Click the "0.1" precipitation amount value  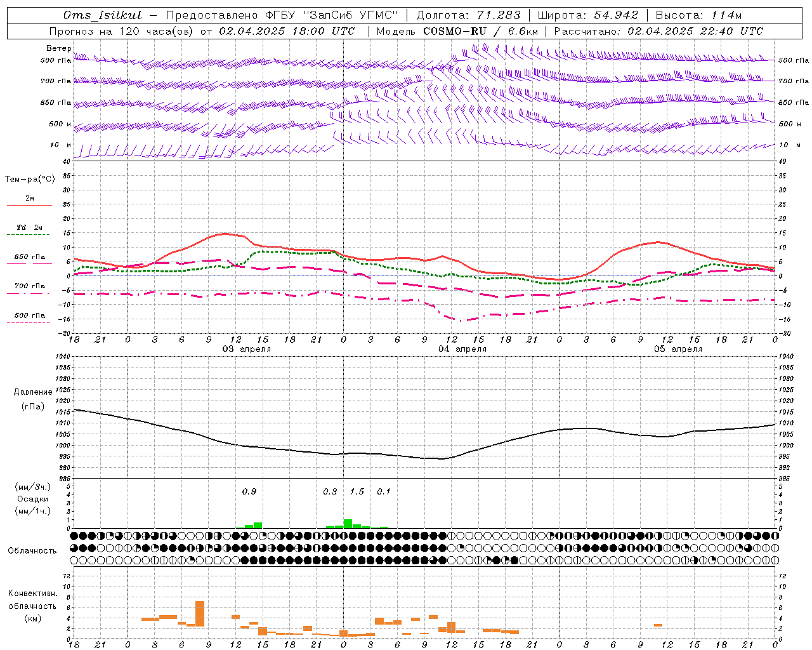[384, 491]
